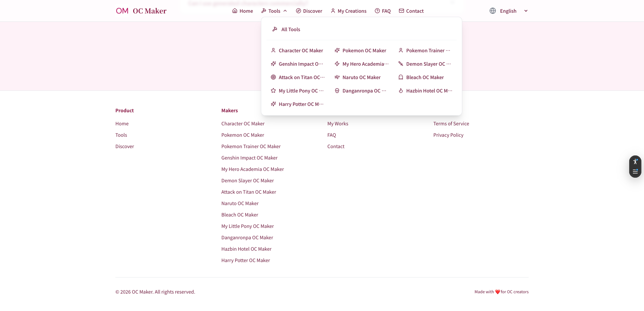Open footer Bleach OC Maker link
The width and height of the screenshot is (644, 311).
click(x=240, y=214)
